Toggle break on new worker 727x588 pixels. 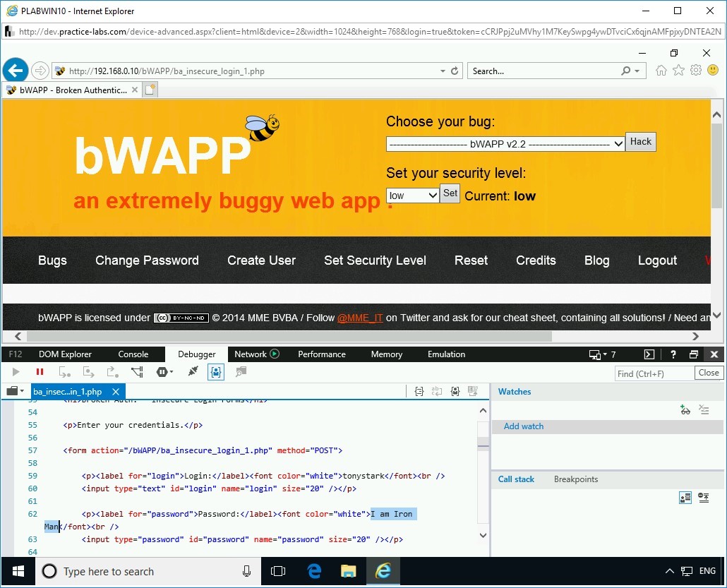138,372
